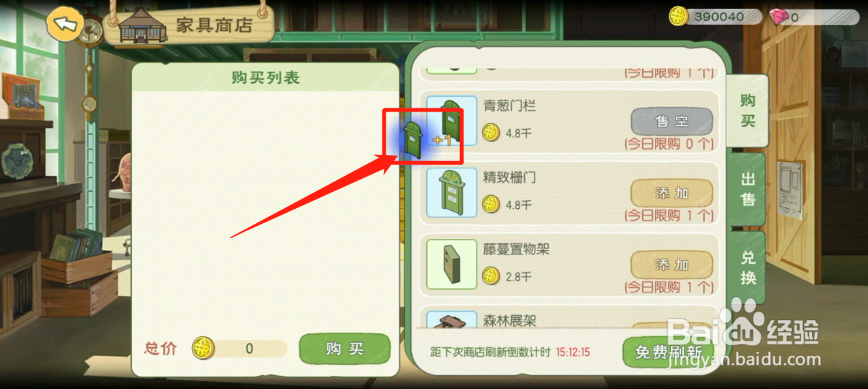The image size is (868, 389).
Task: Open the 兑换 exchange tab
Action: pos(747,268)
